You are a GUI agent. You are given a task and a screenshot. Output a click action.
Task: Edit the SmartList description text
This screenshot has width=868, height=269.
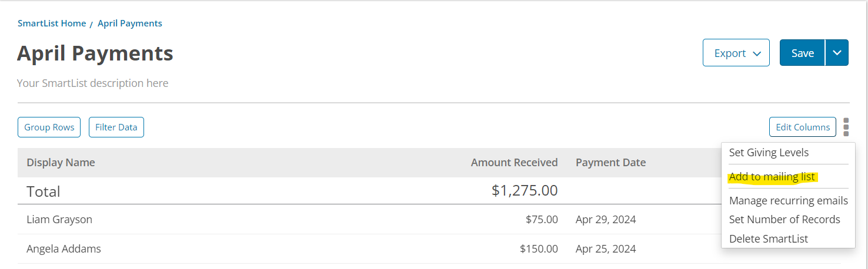(x=92, y=83)
